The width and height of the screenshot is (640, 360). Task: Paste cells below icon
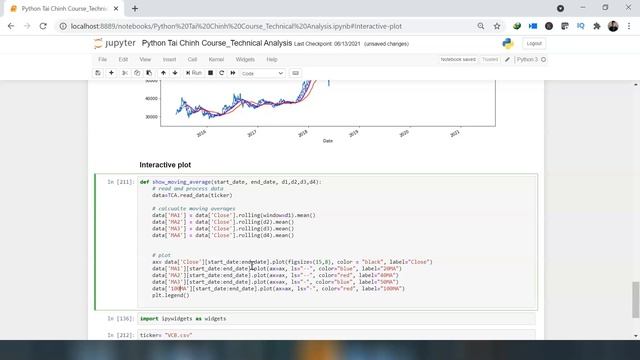(149, 73)
